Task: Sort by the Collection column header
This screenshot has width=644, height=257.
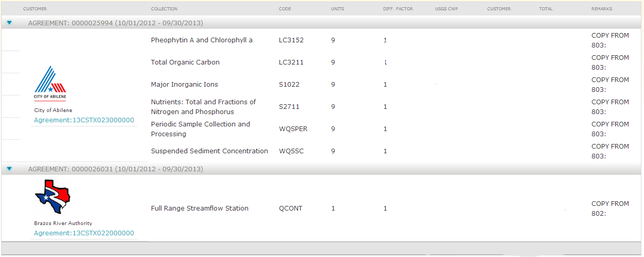Action: (164, 9)
